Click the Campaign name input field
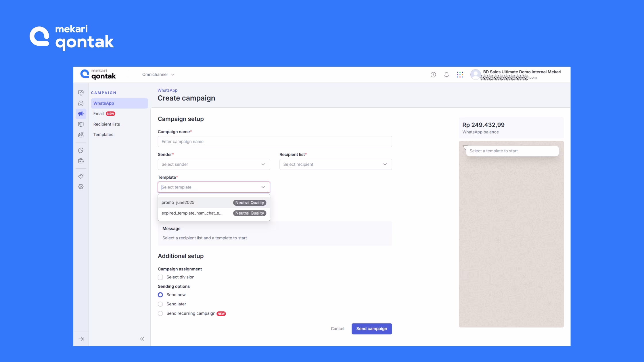This screenshot has width=644, height=362. (x=275, y=142)
